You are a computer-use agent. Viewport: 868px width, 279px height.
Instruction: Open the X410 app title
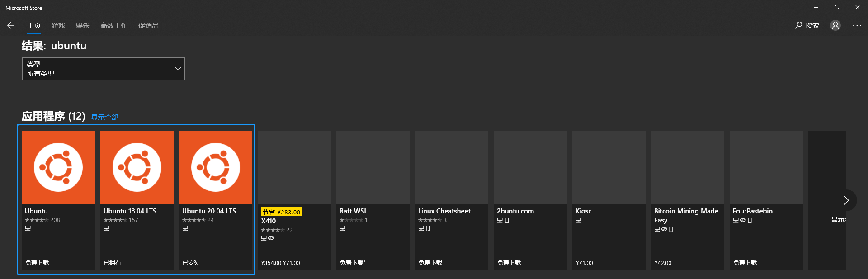click(269, 221)
